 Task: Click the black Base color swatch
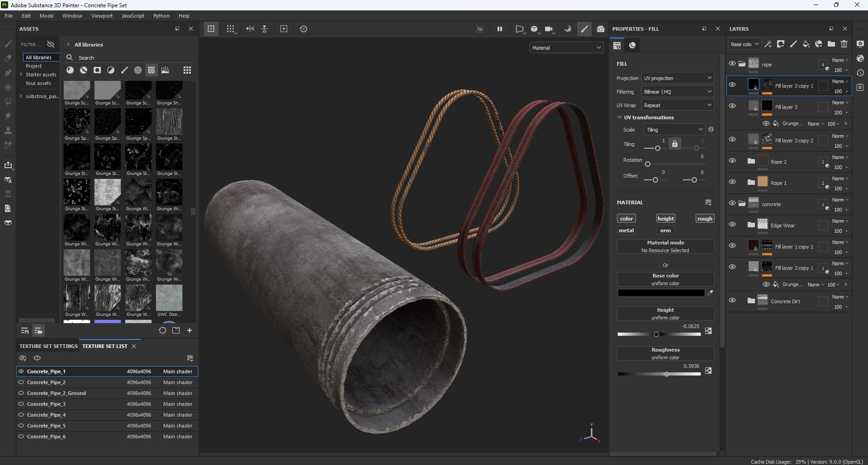[661, 293]
